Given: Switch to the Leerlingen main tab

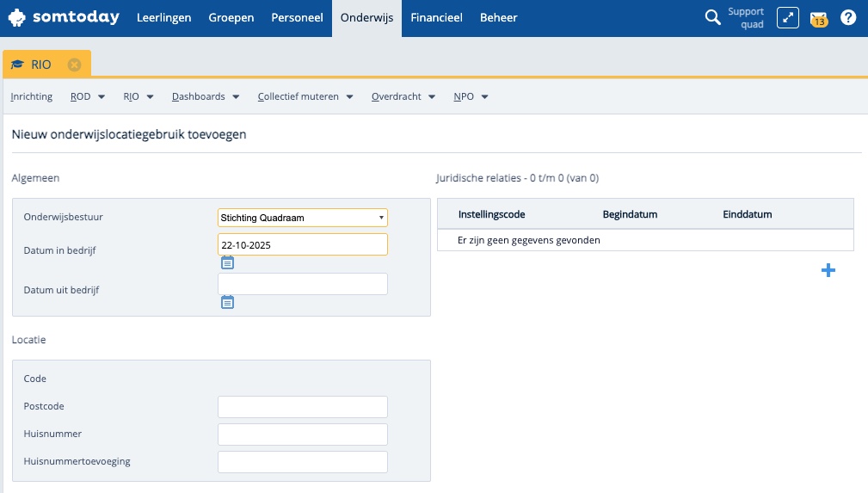Looking at the screenshot, I should coord(163,17).
